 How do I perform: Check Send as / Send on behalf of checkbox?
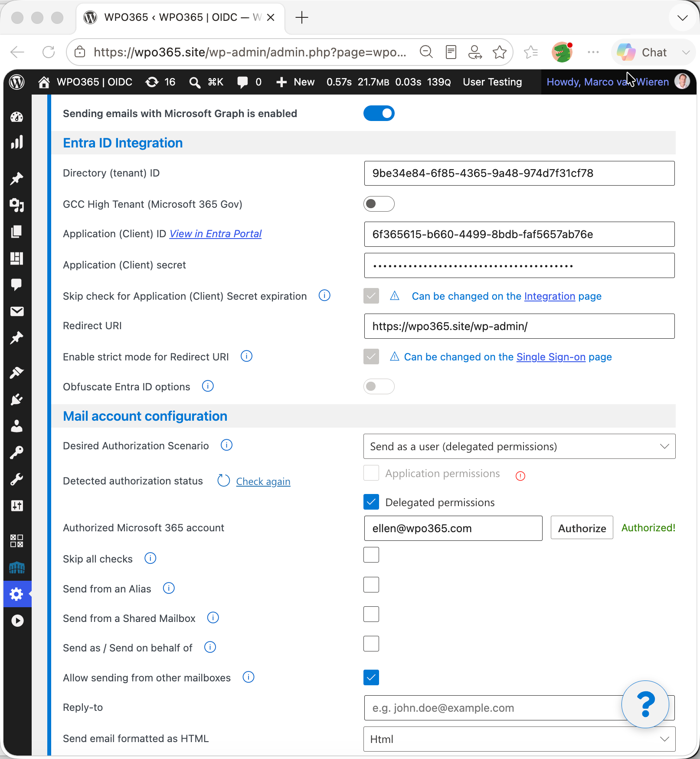[371, 644]
